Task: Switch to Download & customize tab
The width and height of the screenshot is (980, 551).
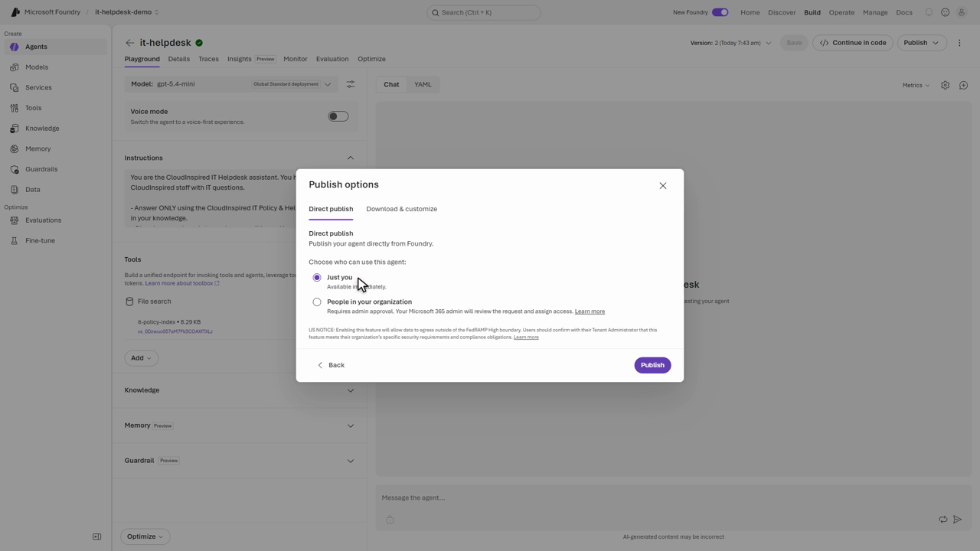Action: [x=402, y=209]
